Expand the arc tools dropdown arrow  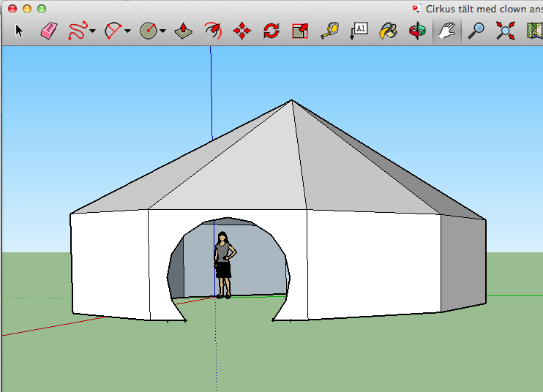tap(127, 31)
